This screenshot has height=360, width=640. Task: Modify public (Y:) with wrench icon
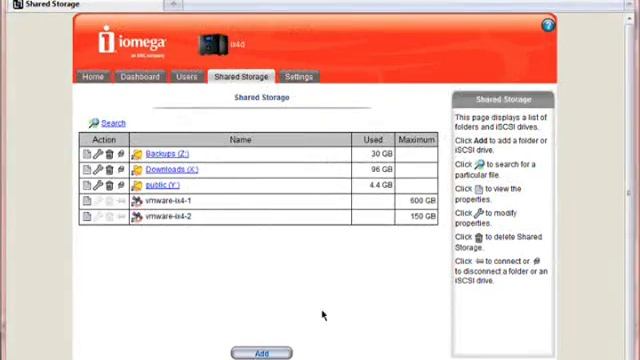click(98, 185)
